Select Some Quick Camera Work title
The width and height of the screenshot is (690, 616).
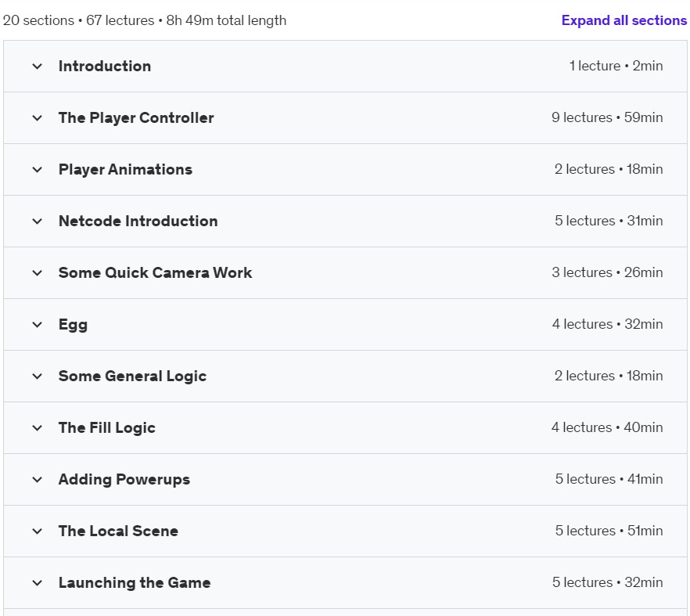(156, 272)
